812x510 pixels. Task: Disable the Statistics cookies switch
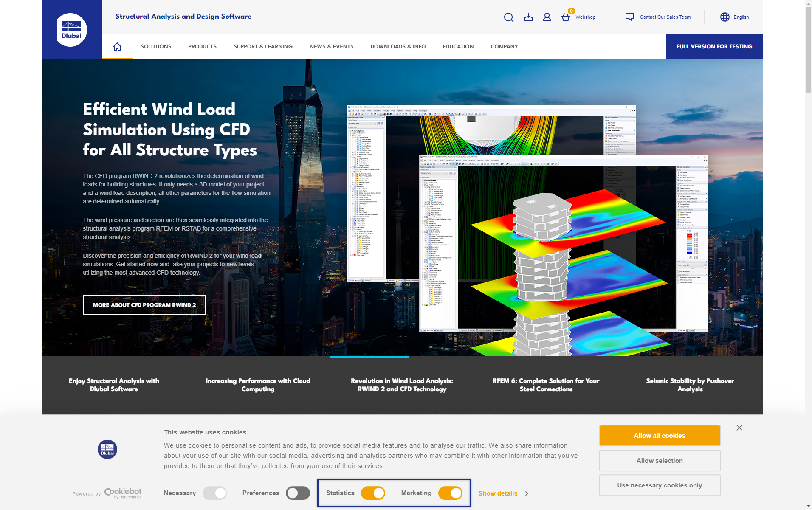tap(373, 493)
